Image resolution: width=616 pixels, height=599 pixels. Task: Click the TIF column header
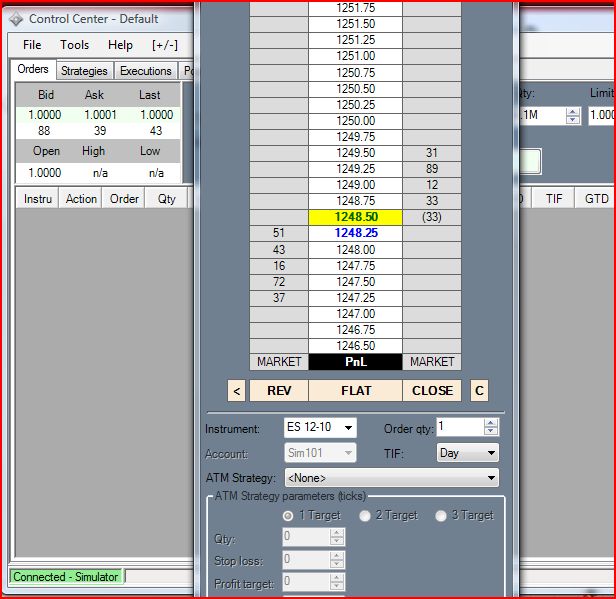click(554, 199)
